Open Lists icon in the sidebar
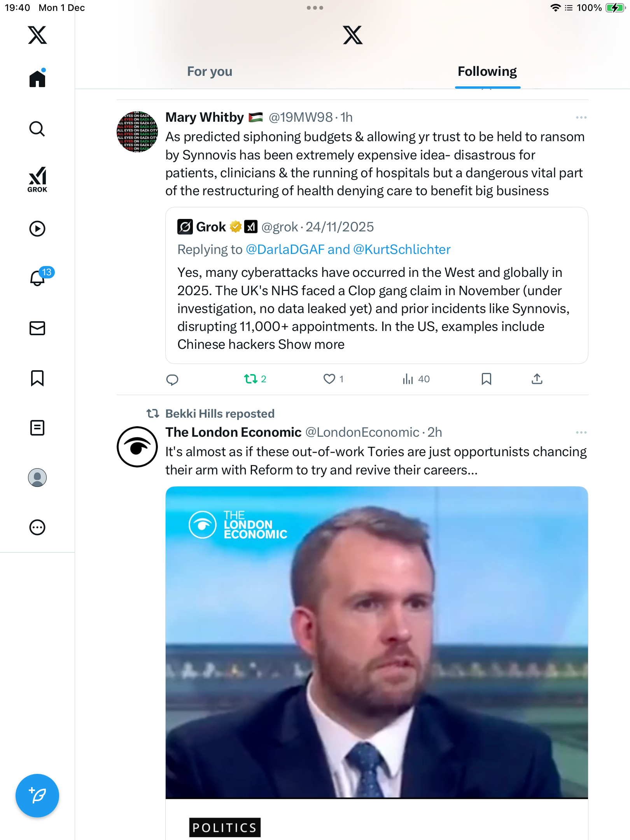Viewport: 630px width, 840px height. coord(37,428)
